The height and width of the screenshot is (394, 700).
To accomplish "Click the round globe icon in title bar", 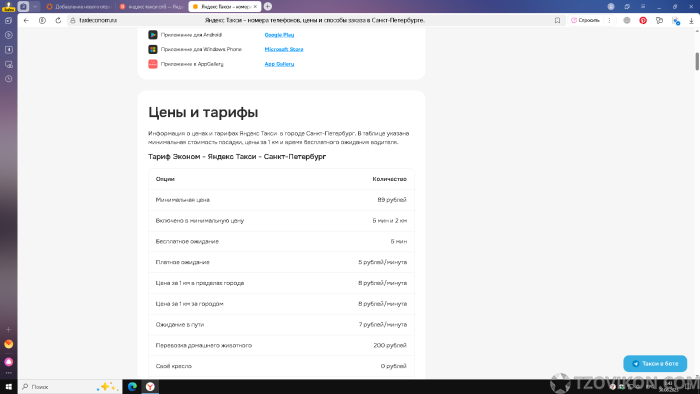I will pyautogui.click(x=611, y=6).
